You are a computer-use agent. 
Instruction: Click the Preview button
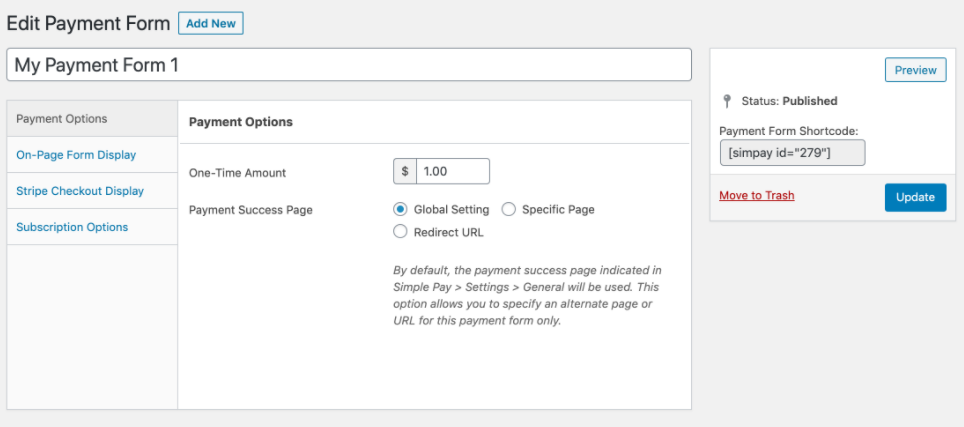tap(915, 70)
